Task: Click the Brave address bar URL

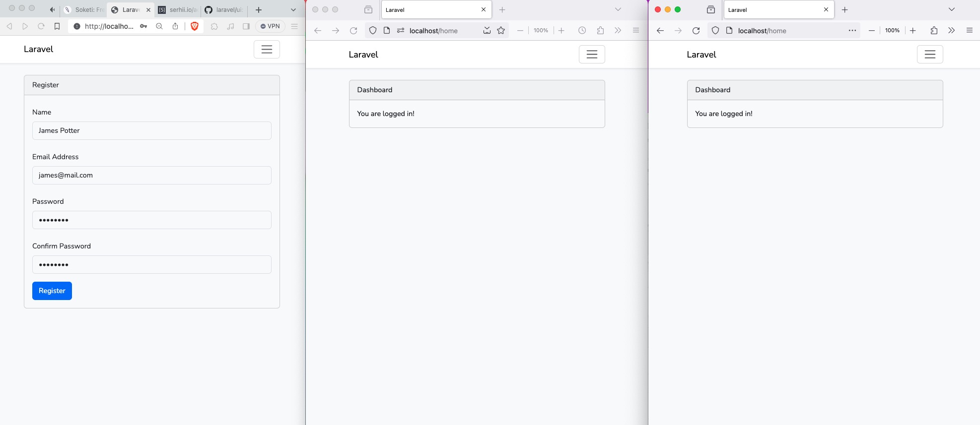Action: point(109,26)
